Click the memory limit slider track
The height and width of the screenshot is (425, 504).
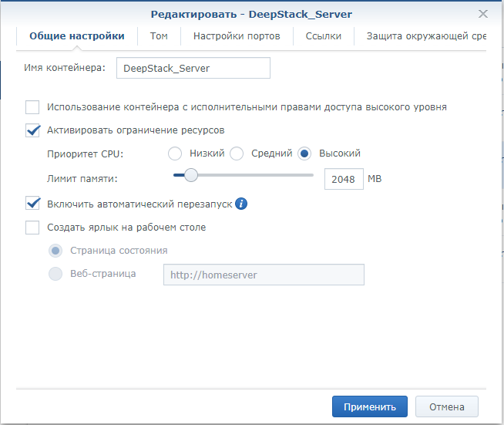(x=244, y=175)
